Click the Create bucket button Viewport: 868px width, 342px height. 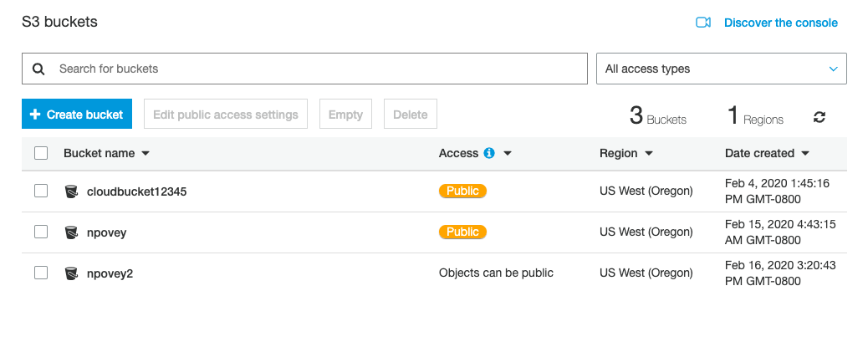77,114
